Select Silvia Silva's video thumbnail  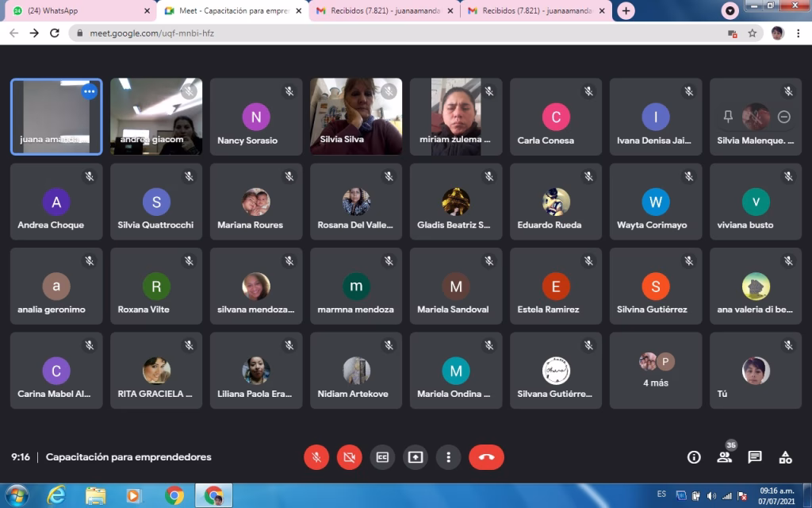pyautogui.click(x=356, y=117)
